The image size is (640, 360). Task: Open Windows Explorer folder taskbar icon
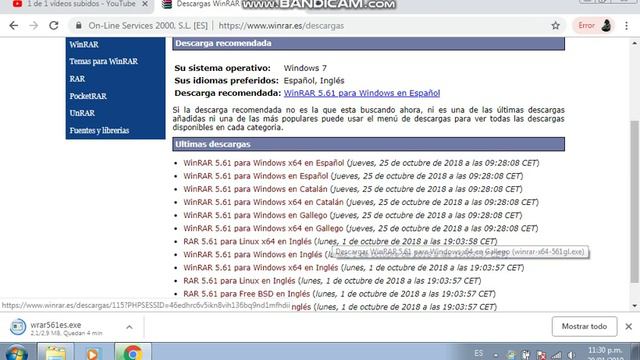56,352
